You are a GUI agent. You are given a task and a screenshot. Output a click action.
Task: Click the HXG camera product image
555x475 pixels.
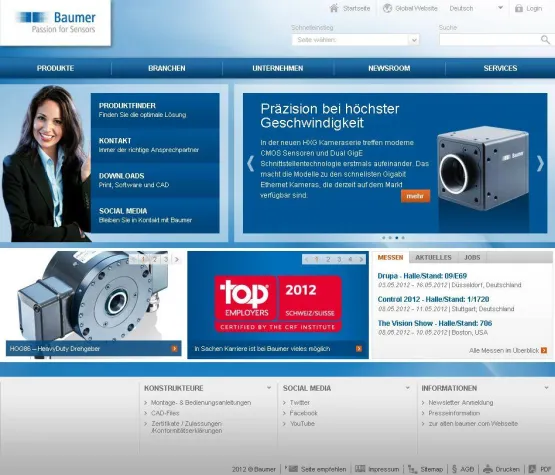tap(483, 168)
